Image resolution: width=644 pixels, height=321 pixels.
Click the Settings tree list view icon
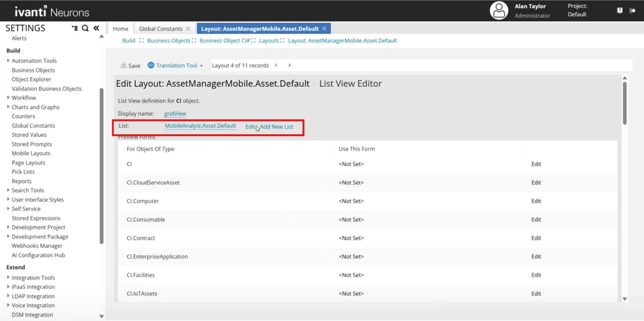74,28
